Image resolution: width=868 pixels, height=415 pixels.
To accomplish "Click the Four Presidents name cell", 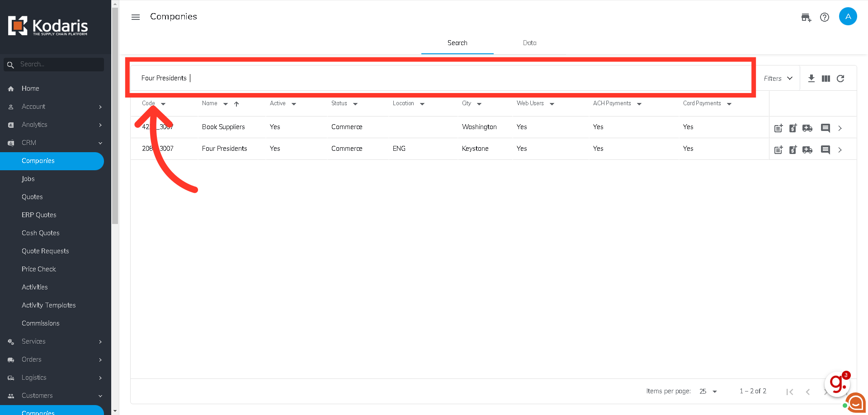I will pos(225,149).
